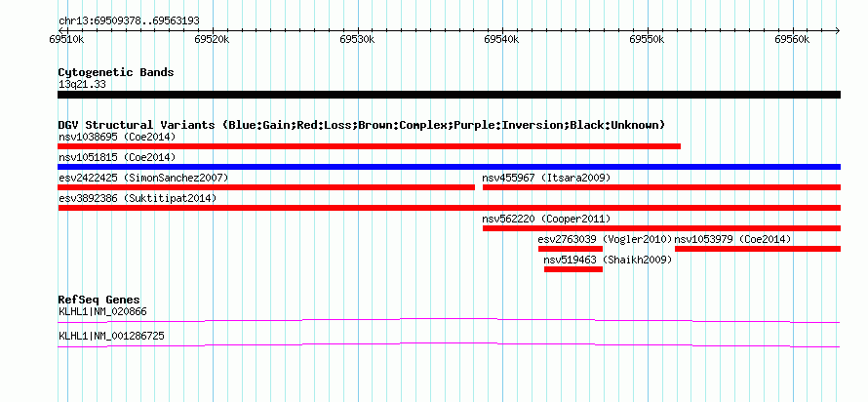Open variant label esv2763039 (Vogler2010)
Viewport: 868px width, 402px height.
[605, 239]
